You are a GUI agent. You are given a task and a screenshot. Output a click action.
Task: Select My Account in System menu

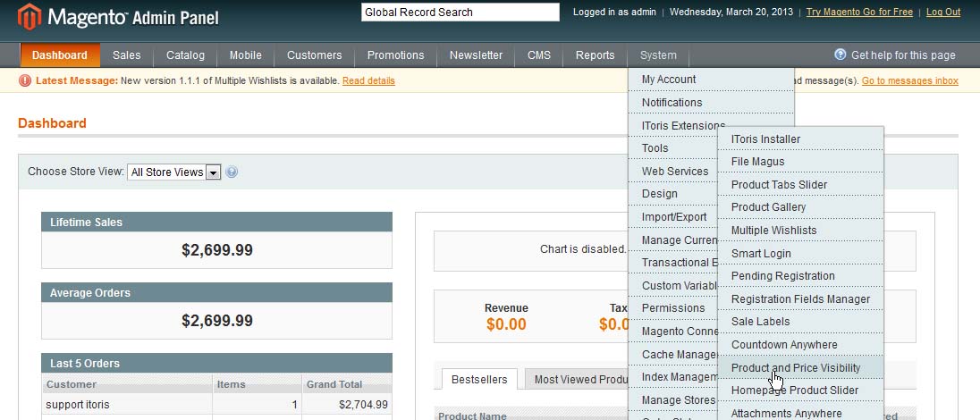point(711,80)
